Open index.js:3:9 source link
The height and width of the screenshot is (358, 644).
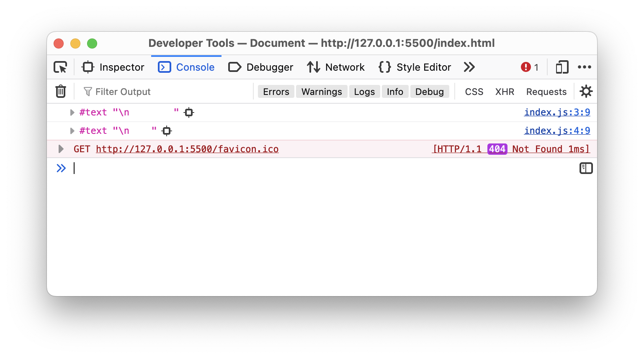(x=557, y=112)
